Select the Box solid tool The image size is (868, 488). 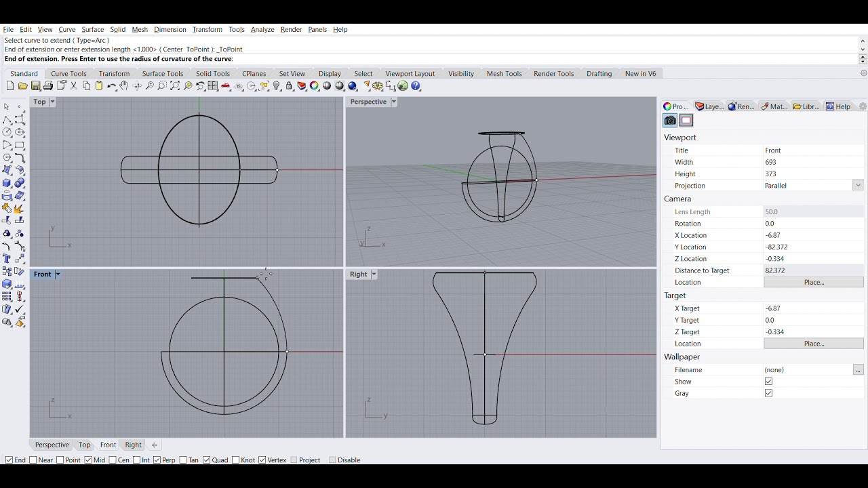tap(7, 183)
